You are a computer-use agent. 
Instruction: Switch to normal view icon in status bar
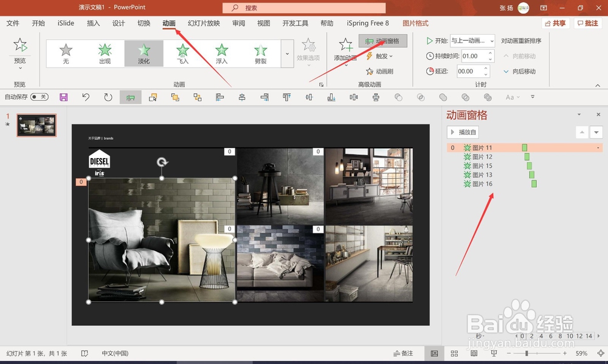(x=434, y=353)
